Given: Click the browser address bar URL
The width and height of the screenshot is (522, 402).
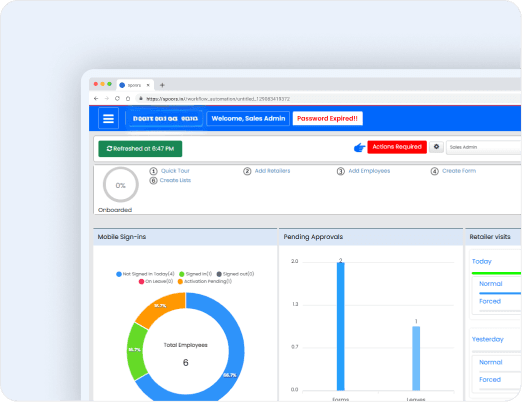Looking at the screenshot, I should pyautogui.click(x=218, y=99).
